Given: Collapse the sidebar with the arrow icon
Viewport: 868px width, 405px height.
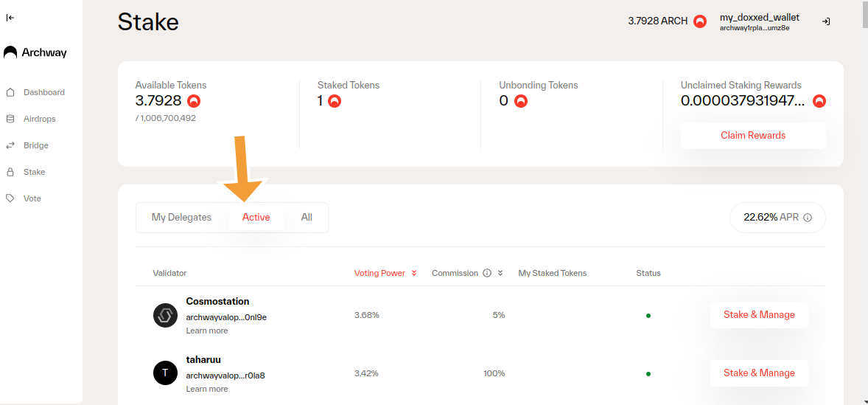Looking at the screenshot, I should (x=10, y=18).
